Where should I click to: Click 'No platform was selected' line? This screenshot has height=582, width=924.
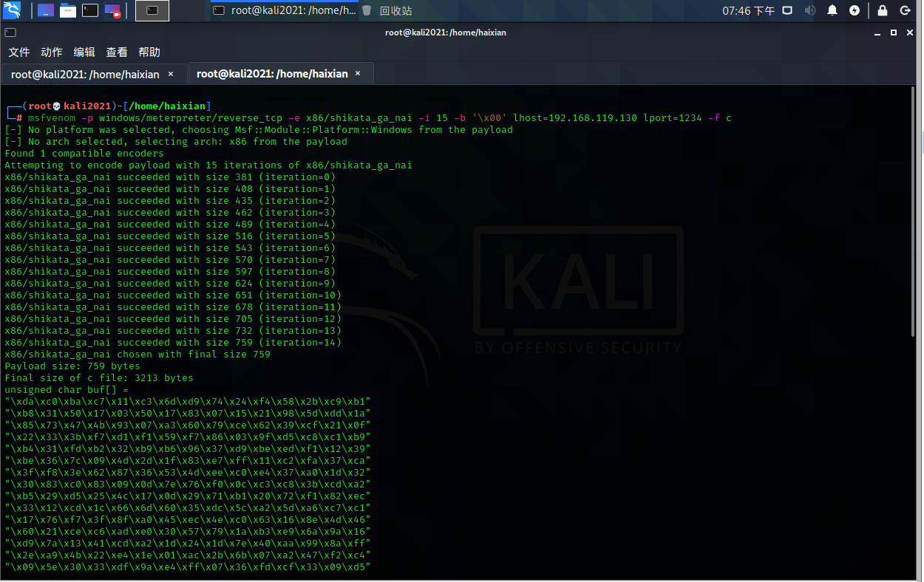[259, 129]
